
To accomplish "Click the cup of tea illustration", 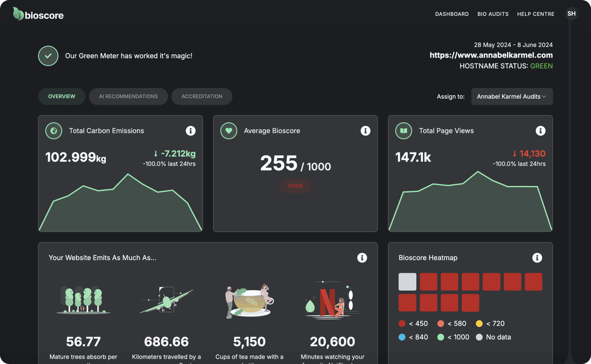I will (x=250, y=301).
